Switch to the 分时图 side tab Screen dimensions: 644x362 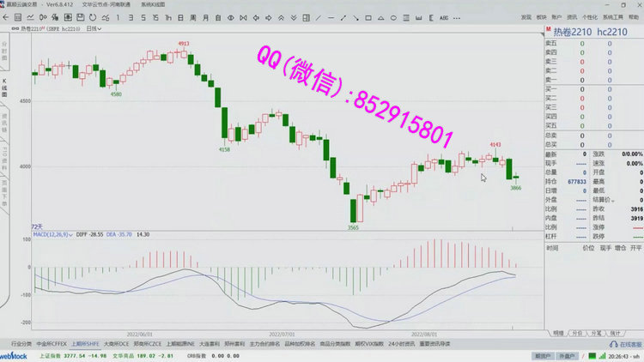pyautogui.click(x=4, y=52)
